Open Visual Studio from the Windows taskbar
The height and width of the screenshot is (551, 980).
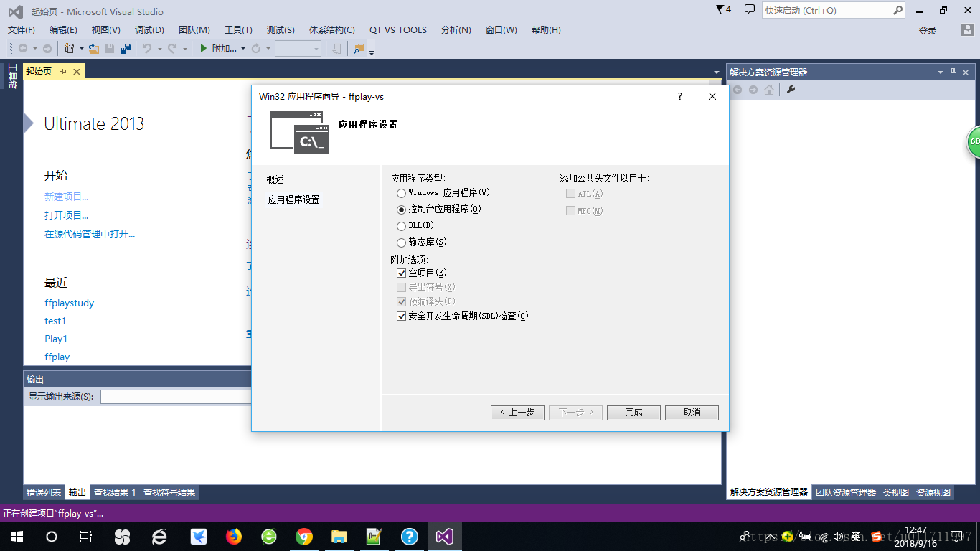coord(445,537)
